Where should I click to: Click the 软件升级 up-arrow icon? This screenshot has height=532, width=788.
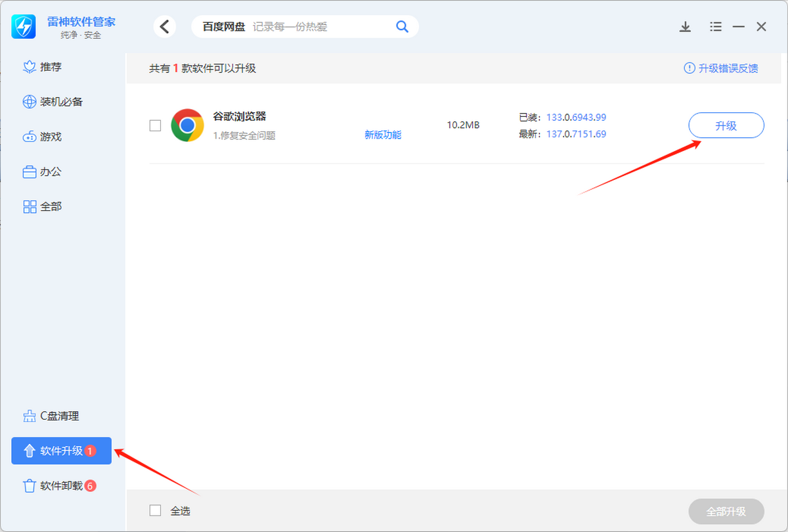[x=30, y=451]
